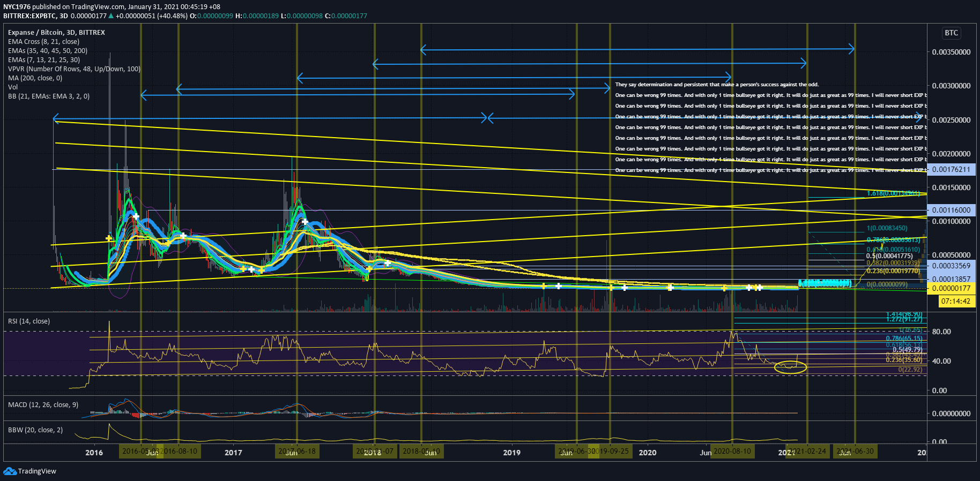Click the 0(0.00000099) Fibonacci level label
This screenshot has width=980, height=481.
pyautogui.click(x=887, y=284)
